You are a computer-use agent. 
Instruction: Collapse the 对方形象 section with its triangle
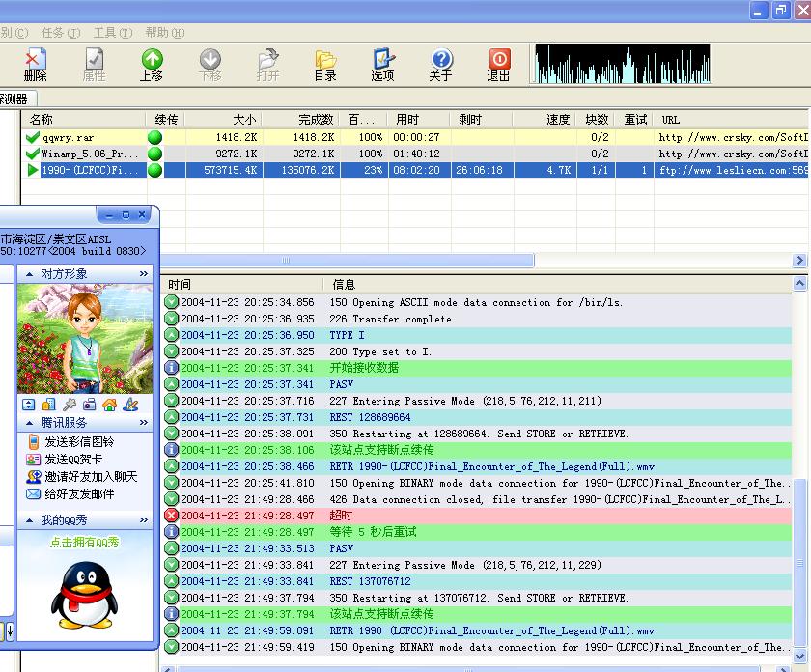(x=30, y=274)
